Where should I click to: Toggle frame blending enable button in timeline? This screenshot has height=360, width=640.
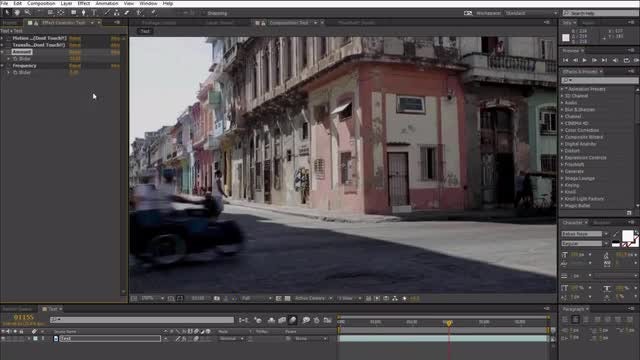point(282,320)
